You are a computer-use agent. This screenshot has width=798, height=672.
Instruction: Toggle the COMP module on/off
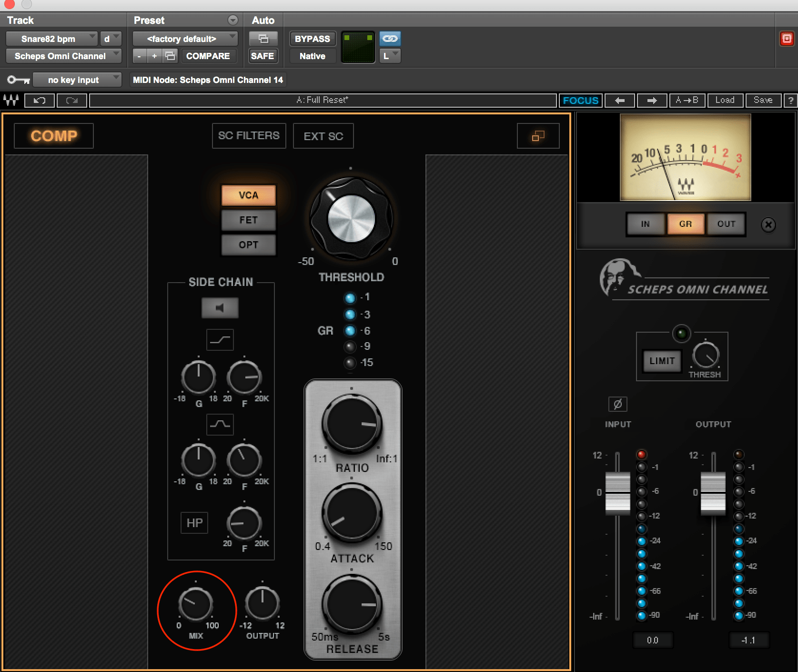pos(54,136)
